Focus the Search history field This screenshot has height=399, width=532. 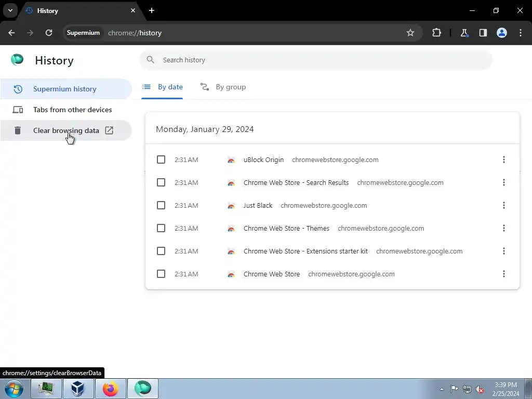tap(315, 60)
